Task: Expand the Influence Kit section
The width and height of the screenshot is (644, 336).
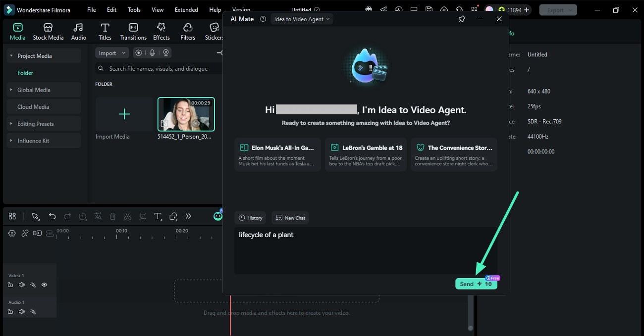Action: (11, 141)
